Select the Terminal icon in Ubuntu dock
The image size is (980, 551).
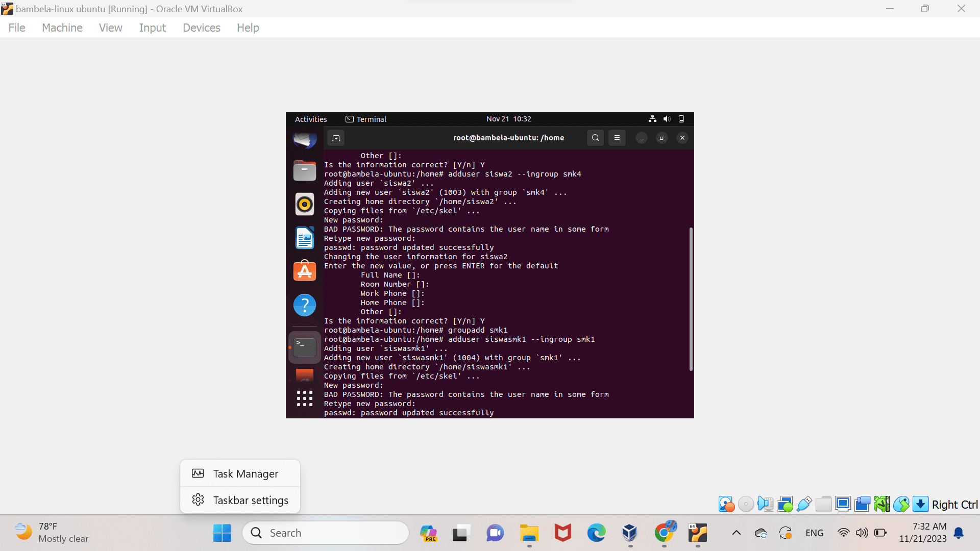305,347
